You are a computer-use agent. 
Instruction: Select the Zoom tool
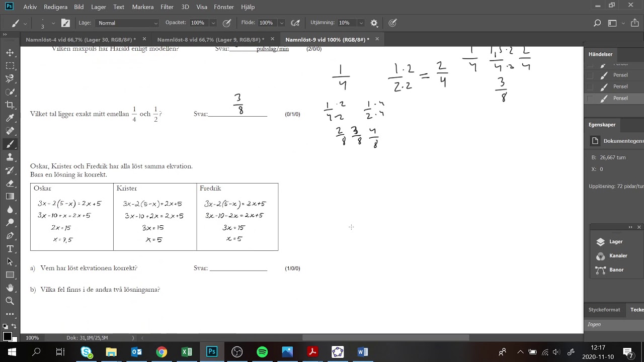point(10,301)
